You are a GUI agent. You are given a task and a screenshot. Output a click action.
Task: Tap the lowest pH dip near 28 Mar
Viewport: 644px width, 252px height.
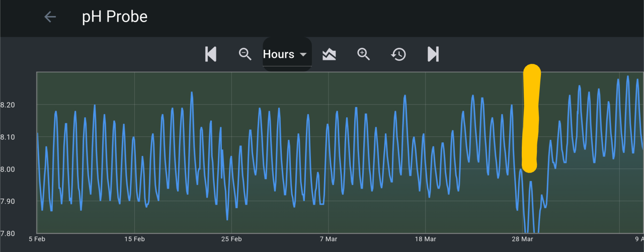pos(526,229)
